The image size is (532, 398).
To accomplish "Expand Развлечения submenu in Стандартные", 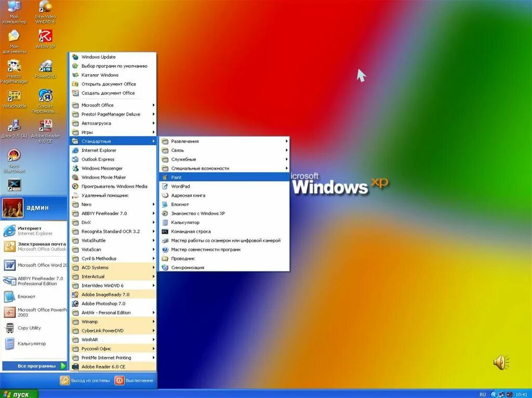I will [x=224, y=141].
